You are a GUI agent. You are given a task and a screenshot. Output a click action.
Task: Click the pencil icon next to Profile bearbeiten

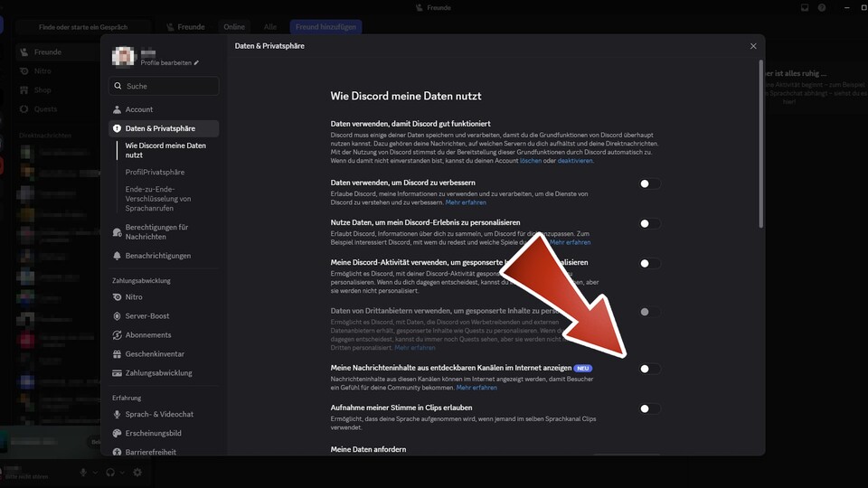196,62
